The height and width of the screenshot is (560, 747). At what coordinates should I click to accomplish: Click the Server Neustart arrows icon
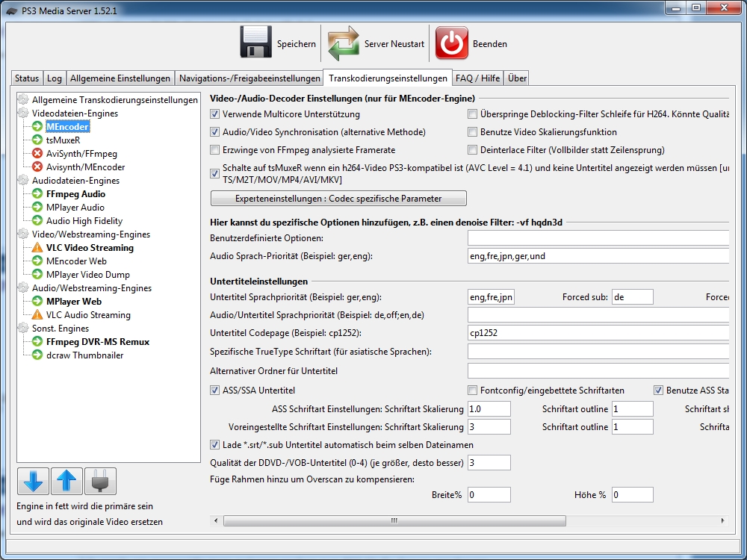(343, 43)
